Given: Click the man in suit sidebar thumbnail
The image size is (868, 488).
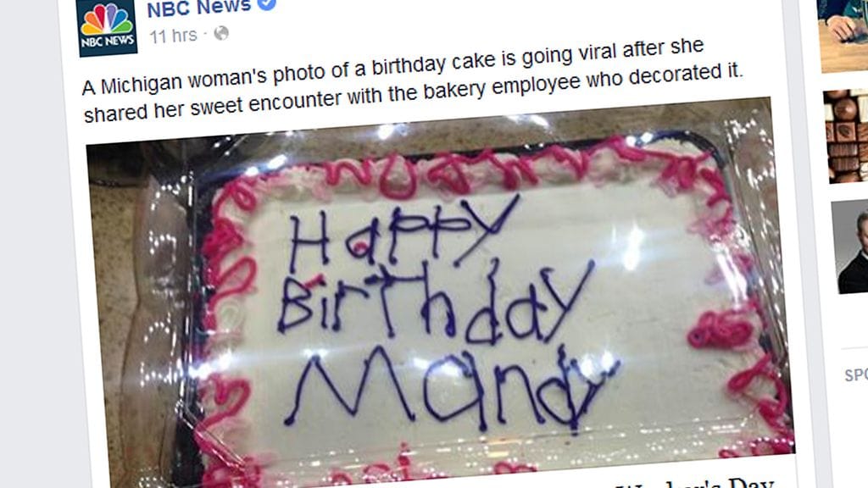Looking at the screenshot, I should point(849,247).
